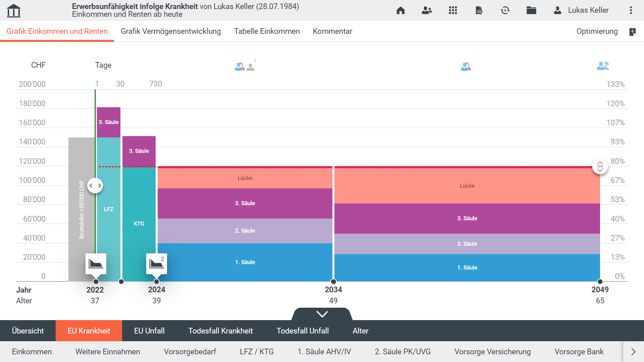Open the three-dot overflow menu

pyautogui.click(x=631, y=10)
